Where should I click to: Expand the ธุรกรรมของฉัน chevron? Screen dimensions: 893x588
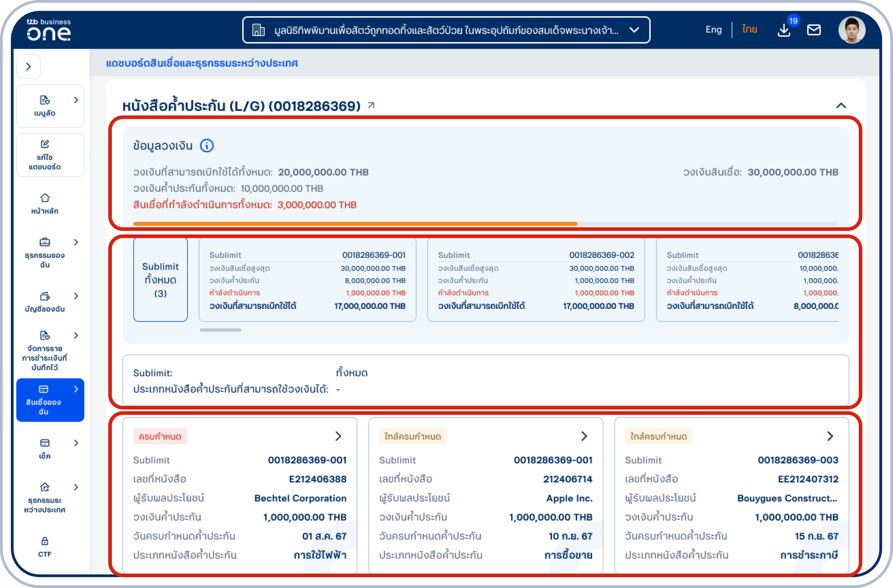coord(76,242)
